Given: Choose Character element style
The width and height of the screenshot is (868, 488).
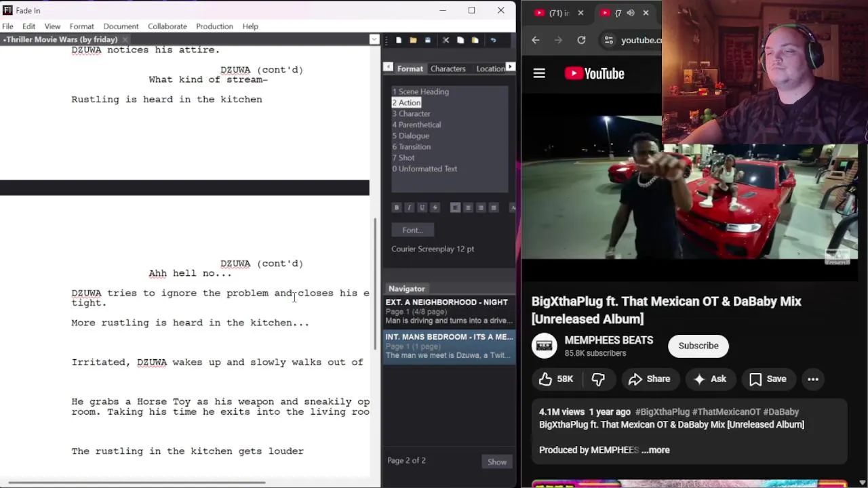Looking at the screenshot, I should click(411, 114).
